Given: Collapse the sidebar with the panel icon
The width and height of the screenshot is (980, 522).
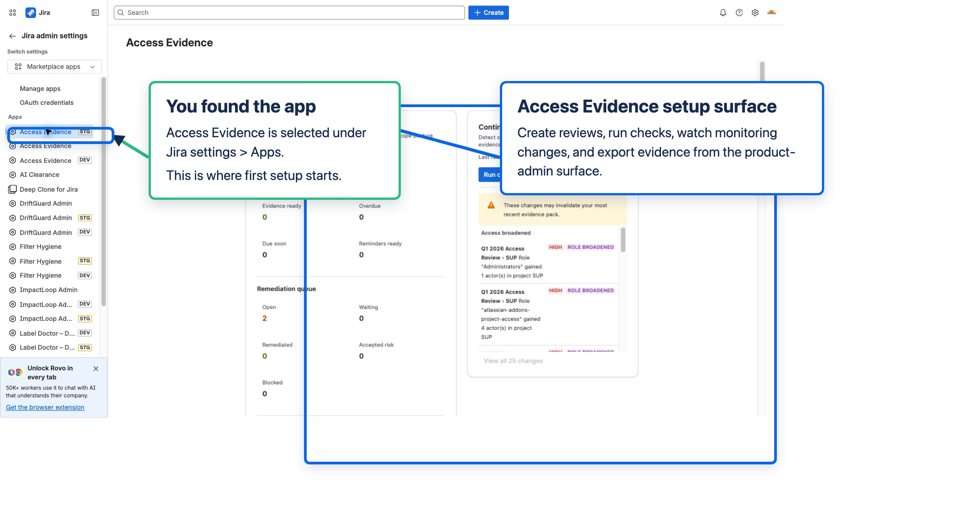Looking at the screenshot, I should (x=95, y=13).
